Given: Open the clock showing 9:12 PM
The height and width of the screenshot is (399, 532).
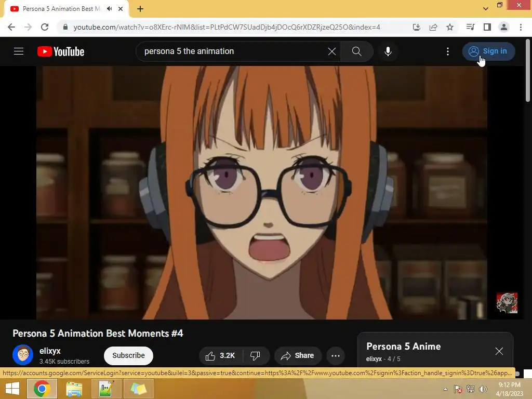Looking at the screenshot, I should point(510,389).
